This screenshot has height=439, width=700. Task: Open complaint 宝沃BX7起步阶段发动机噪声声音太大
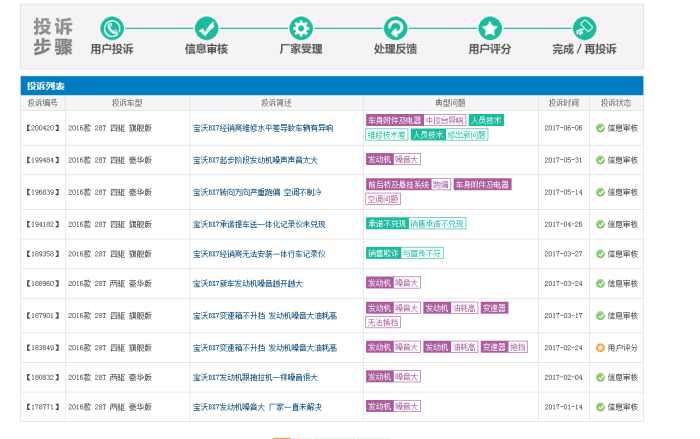pyautogui.click(x=255, y=160)
